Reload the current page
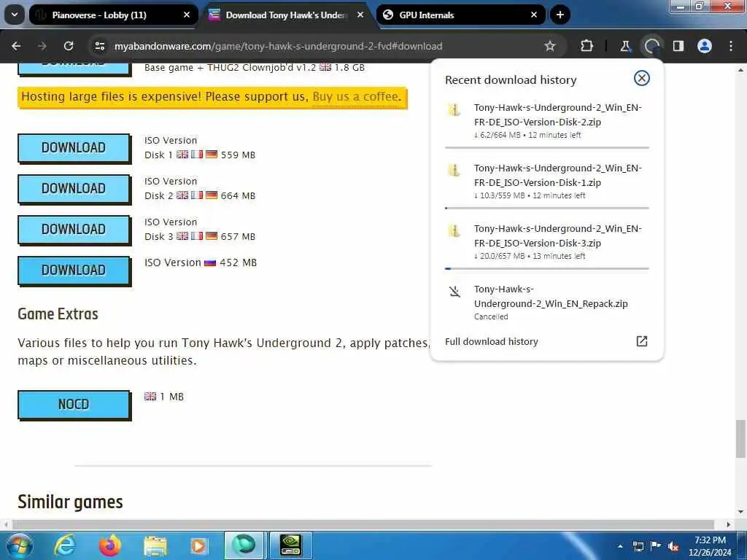747x560 pixels. pyautogui.click(x=69, y=46)
